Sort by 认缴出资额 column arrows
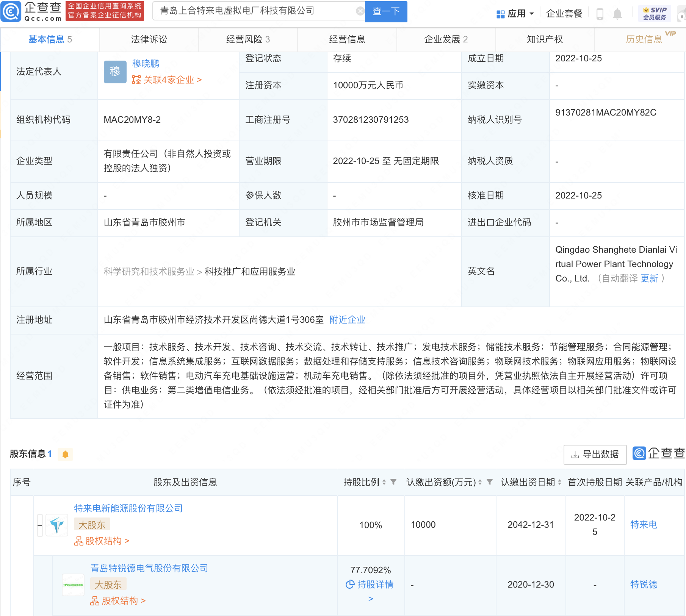686x616 pixels. coord(480,482)
